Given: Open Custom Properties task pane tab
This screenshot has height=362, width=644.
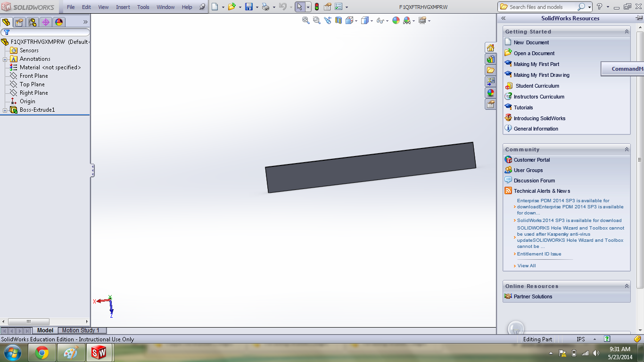Looking at the screenshot, I should (491, 104).
